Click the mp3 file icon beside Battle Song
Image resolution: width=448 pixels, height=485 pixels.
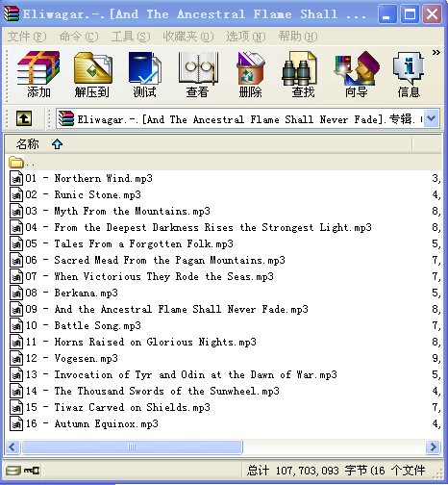coord(16,325)
